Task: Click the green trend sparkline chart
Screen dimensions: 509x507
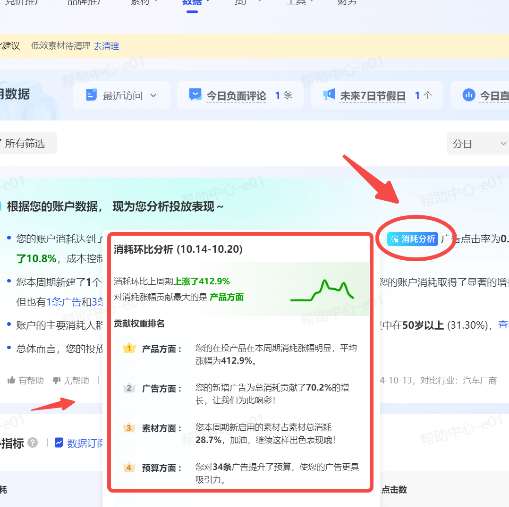Action: (322, 290)
